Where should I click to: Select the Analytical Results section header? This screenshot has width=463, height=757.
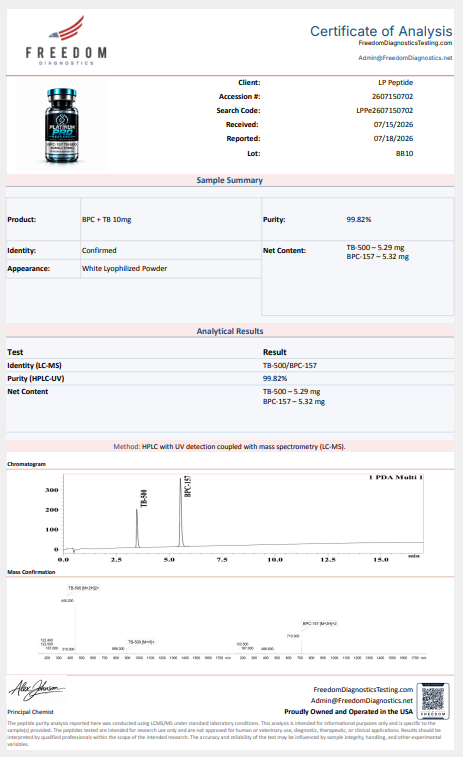[x=230, y=331]
